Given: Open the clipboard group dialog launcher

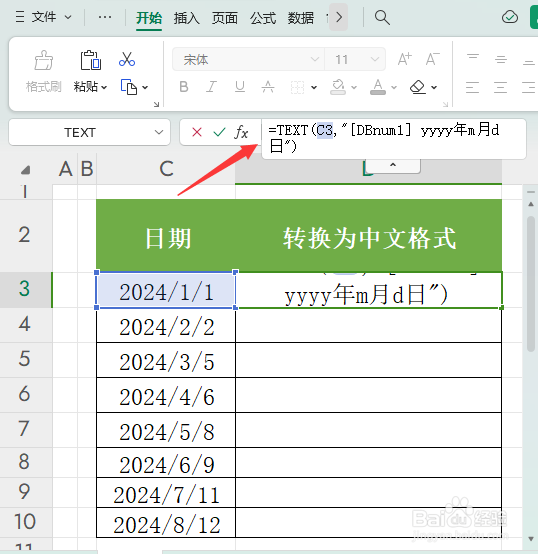Looking at the screenshot, I should click(x=156, y=104).
